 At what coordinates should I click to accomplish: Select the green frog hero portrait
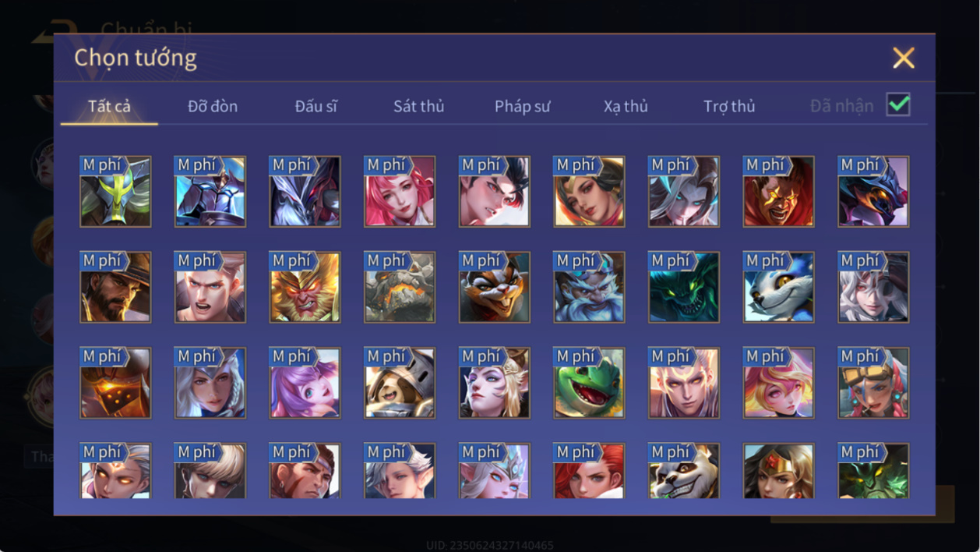590,383
